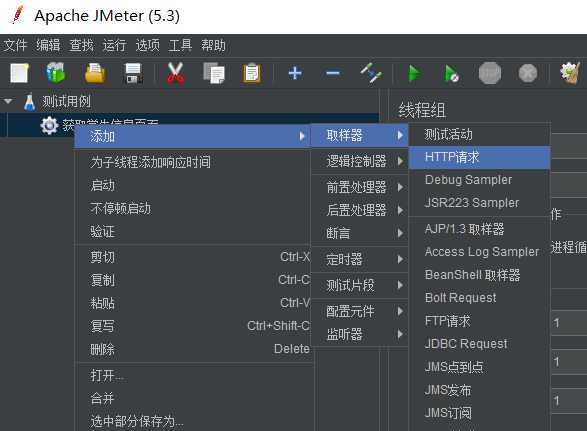This screenshot has width=587, height=431.
Task: Open the 工具 menu
Action: pyautogui.click(x=180, y=46)
